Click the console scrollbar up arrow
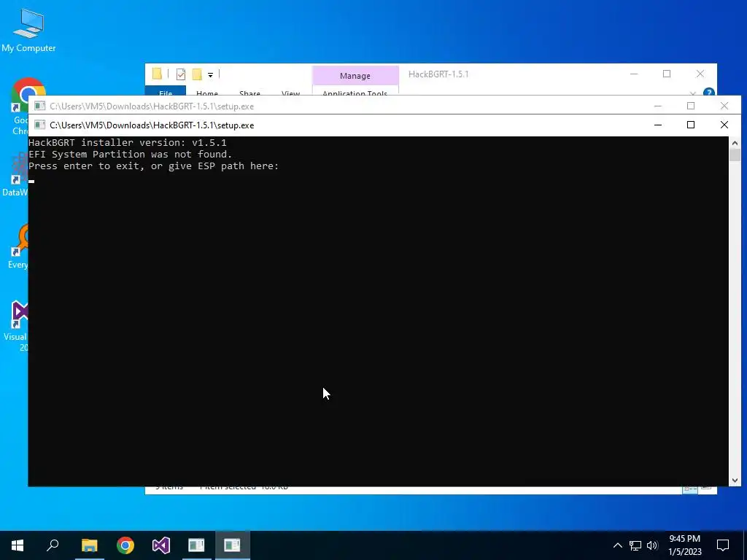The width and height of the screenshot is (747, 560). click(735, 142)
